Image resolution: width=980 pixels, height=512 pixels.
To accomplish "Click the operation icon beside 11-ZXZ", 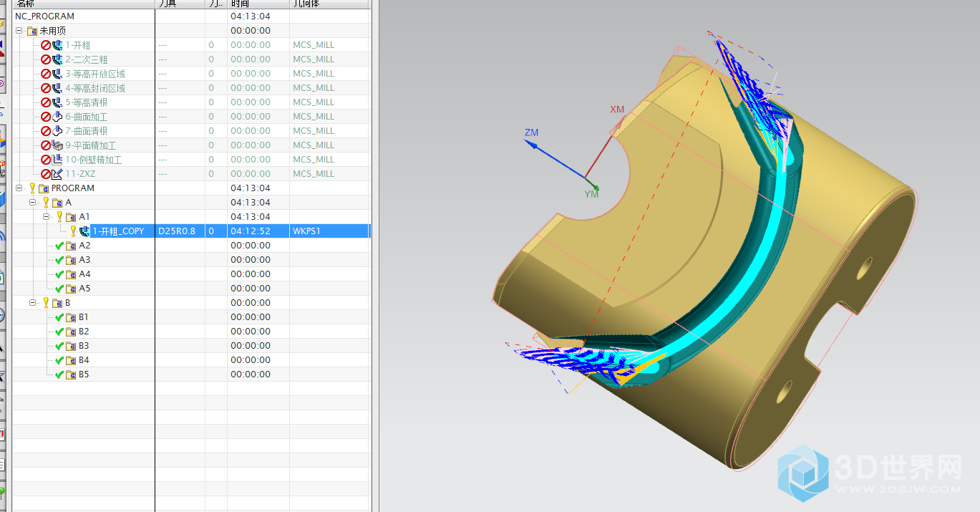I will 58,174.
